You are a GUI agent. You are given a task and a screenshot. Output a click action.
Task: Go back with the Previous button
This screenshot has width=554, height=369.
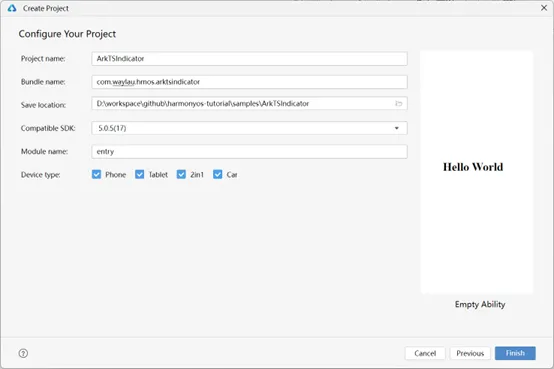pyautogui.click(x=470, y=353)
